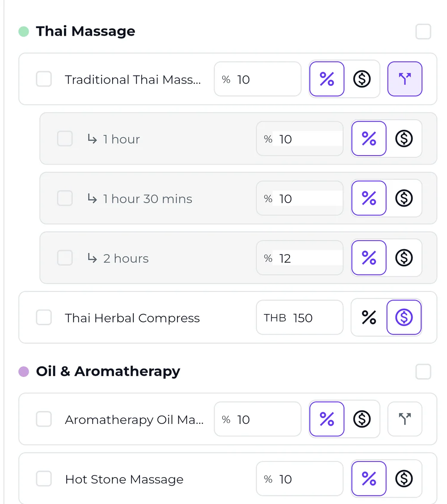The width and height of the screenshot is (447, 504).
Task: Check the Thai Herbal Compress checkbox
Action: pos(44,317)
